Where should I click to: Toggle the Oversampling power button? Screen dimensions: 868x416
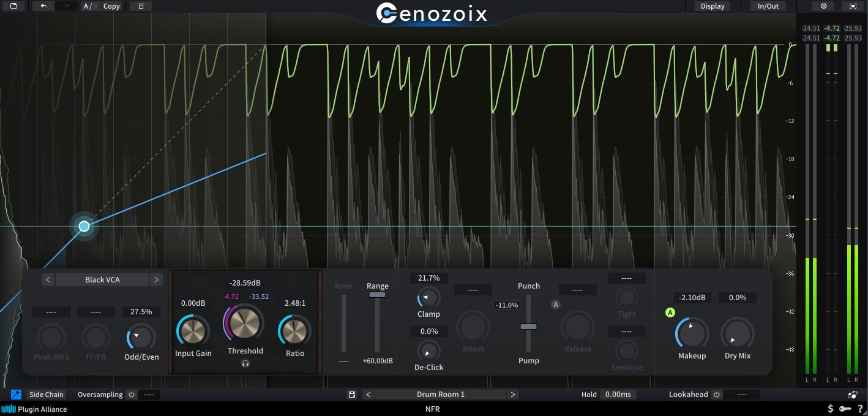131,395
